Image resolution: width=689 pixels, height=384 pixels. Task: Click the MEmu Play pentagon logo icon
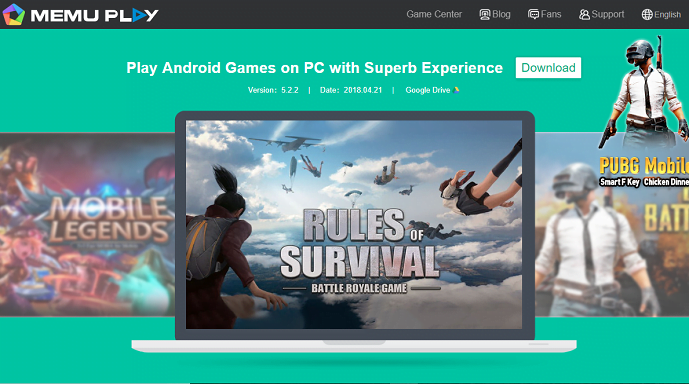tap(14, 14)
